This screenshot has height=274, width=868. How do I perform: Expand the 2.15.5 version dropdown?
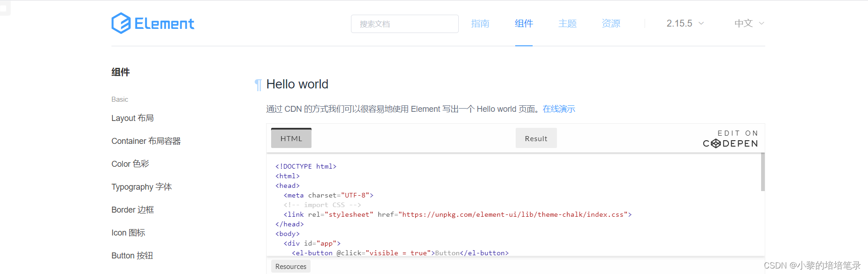[x=685, y=23]
